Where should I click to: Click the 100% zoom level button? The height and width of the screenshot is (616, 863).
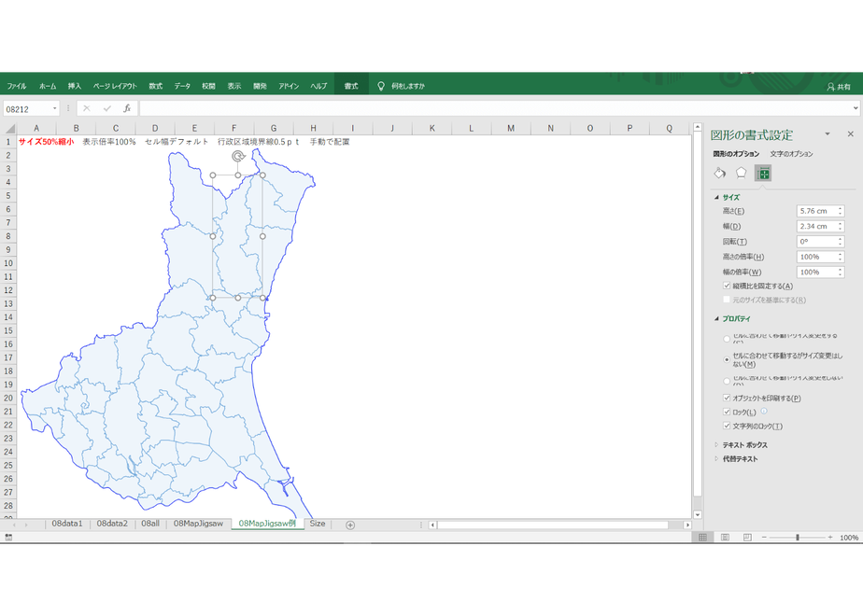pos(849,538)
